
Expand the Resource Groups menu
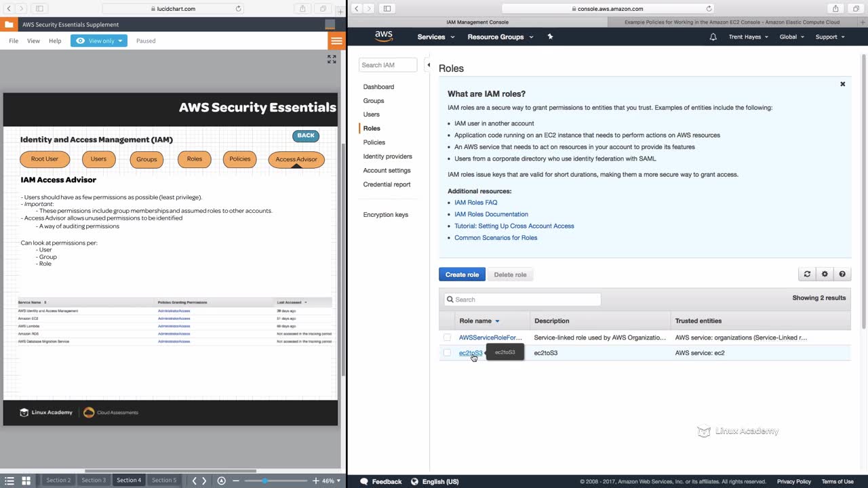500,37
